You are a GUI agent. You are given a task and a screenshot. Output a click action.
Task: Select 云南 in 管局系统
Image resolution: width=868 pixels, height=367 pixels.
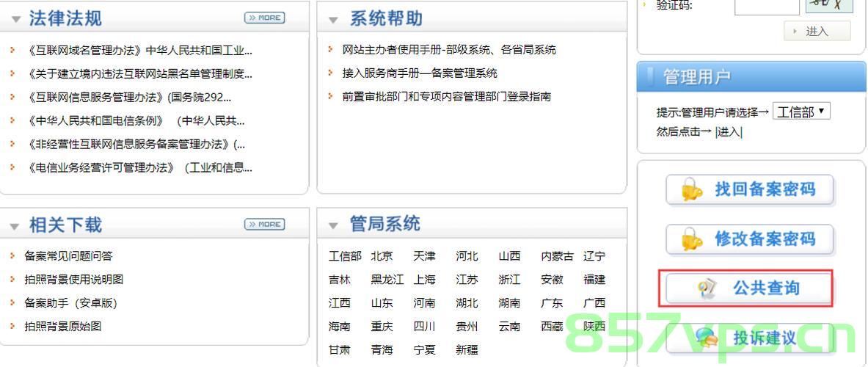[510, 326]
